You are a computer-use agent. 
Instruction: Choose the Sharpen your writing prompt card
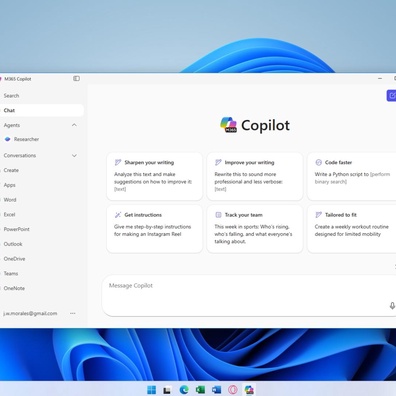click(154, 177)
